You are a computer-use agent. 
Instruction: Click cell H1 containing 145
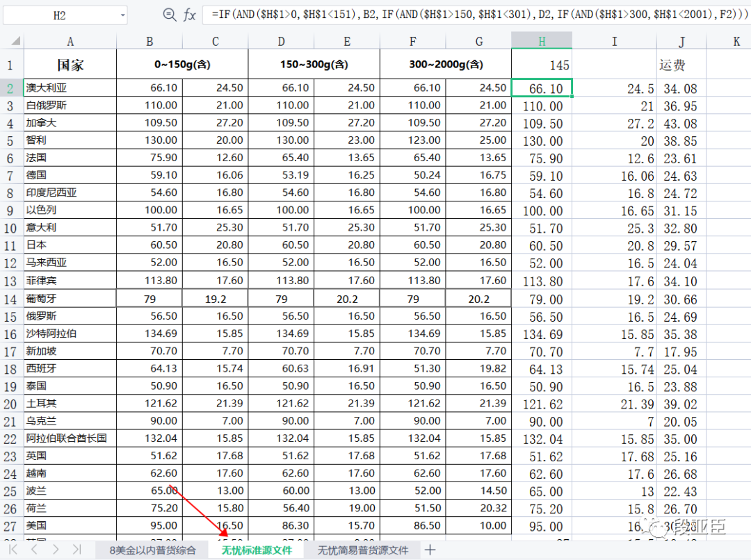(542, 65)
